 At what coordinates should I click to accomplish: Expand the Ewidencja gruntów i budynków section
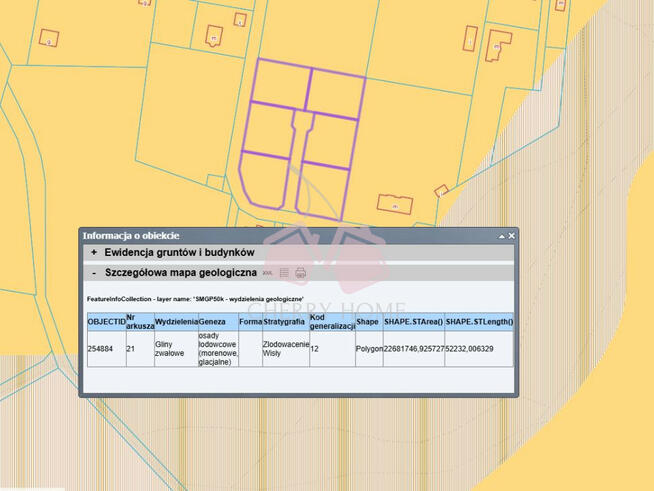(94, 252)
